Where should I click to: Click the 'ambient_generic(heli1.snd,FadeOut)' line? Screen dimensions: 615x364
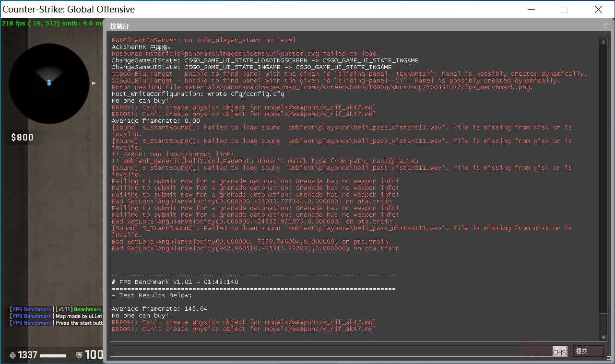[x=265, y=161]
